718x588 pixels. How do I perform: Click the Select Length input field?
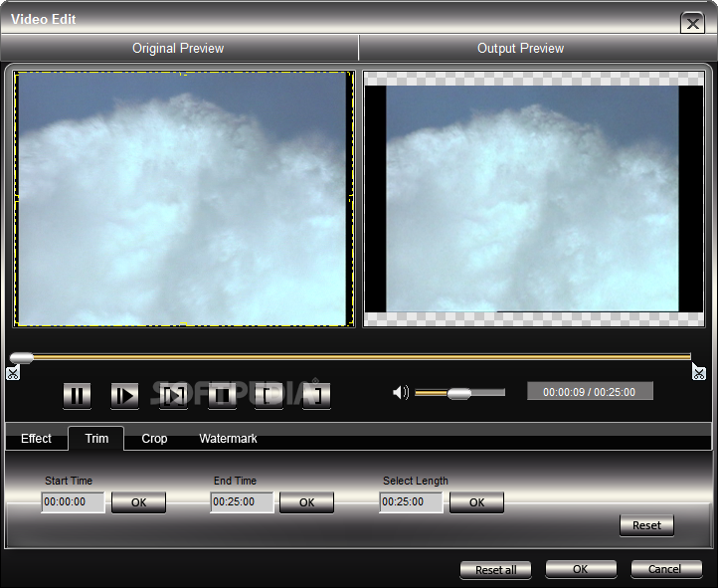coord(411,501)
